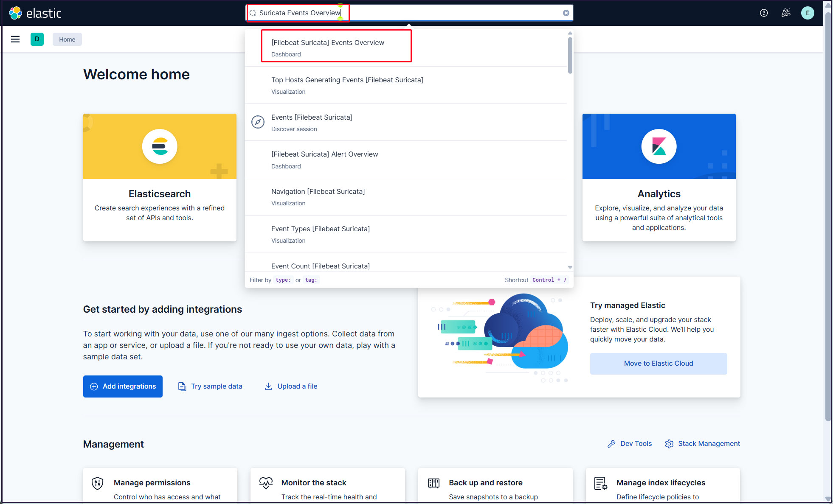Open the Stack Management link

point(703,444)
